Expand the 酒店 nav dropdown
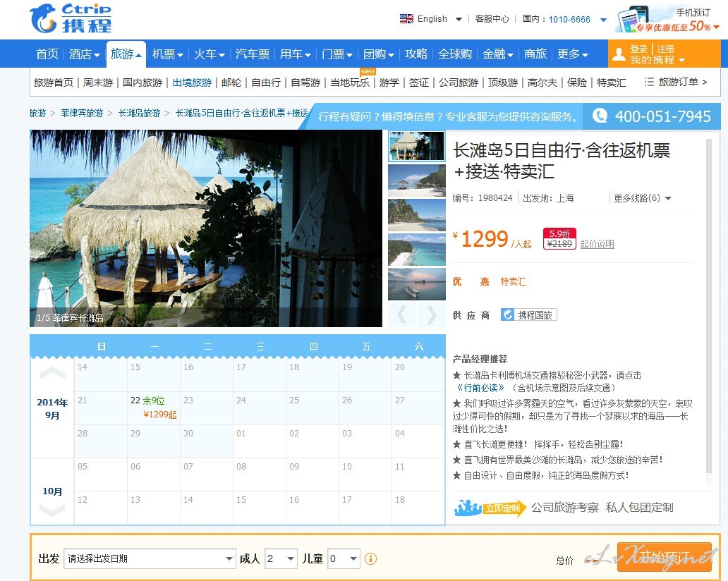This screenshot has height=581, width=728. pos(97,55)
